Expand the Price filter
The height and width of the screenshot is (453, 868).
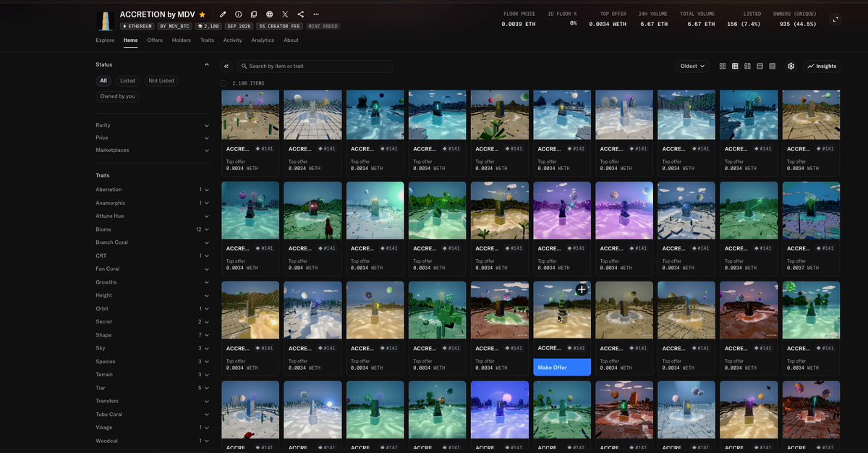[153, 137]
